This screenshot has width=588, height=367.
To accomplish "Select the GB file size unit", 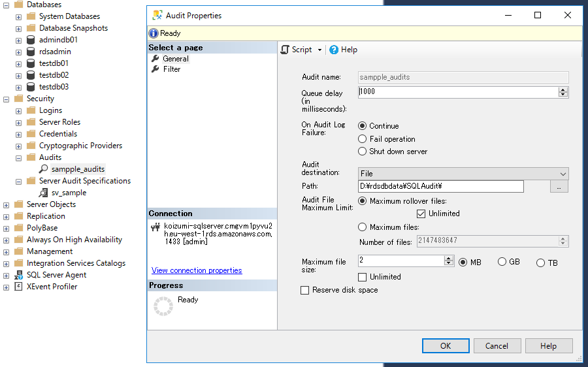I will [502, 262].
